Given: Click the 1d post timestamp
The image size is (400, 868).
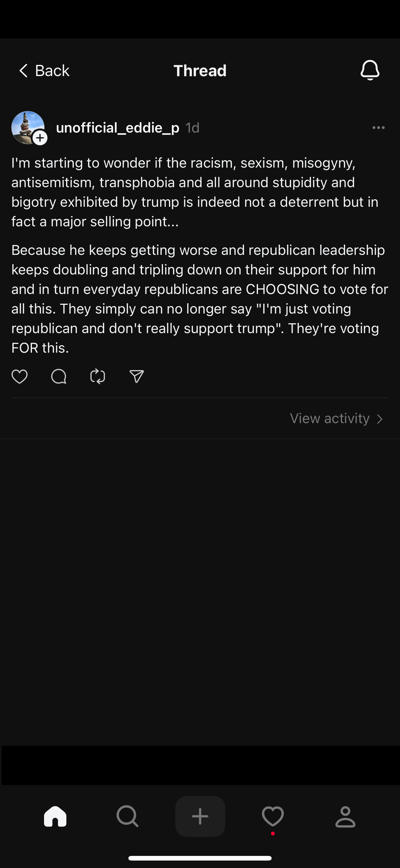Looking at the screenshot, I should click(193, 128).
